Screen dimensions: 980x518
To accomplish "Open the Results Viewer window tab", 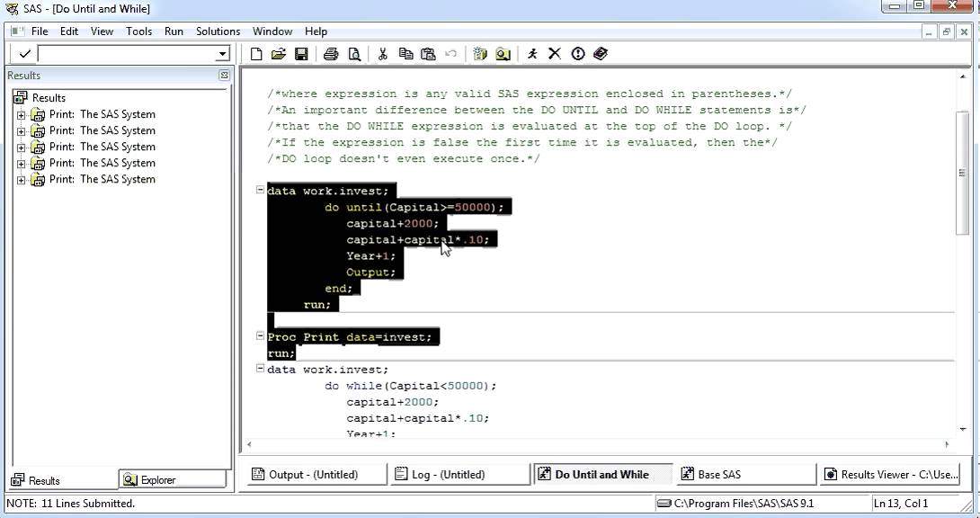I will pyautogui.click(x=890, y=474).
